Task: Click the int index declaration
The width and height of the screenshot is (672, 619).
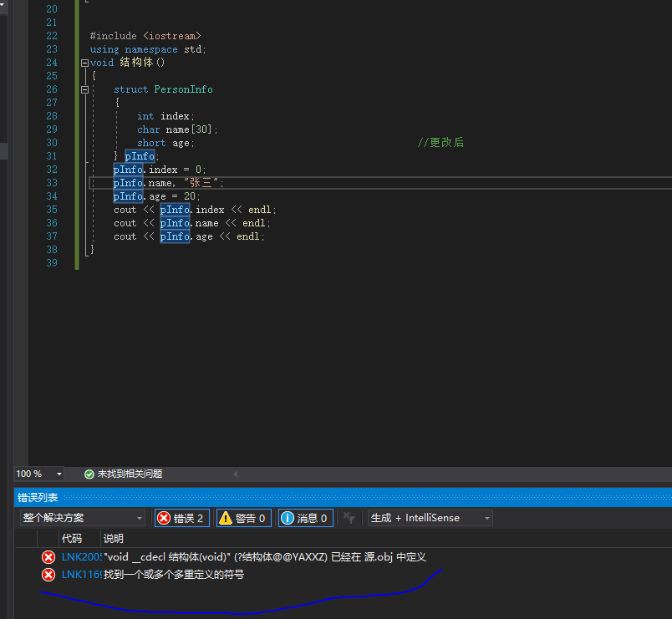Action: [x=165, y=116]
